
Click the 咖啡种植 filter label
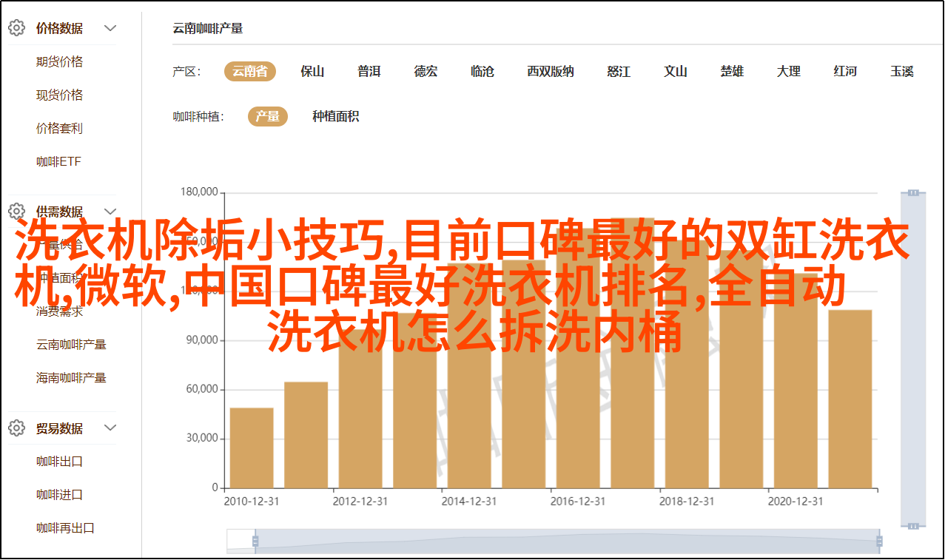tap(198, 116)
